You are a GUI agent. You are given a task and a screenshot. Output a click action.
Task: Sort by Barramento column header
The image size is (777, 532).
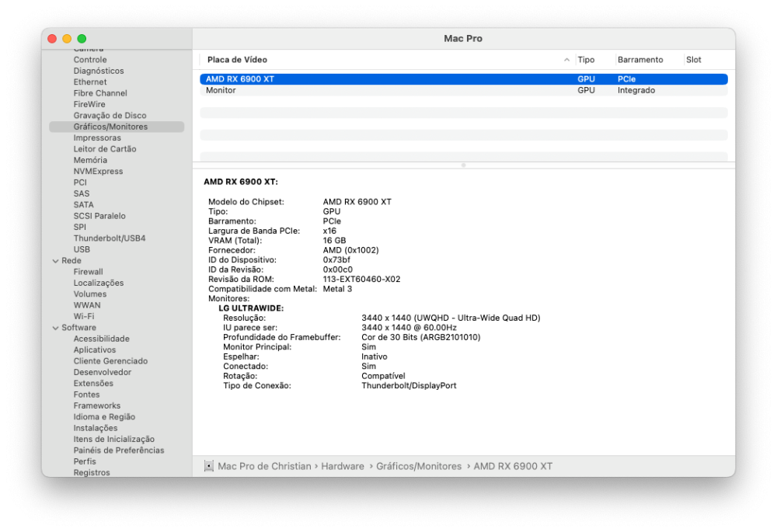click(639, 60)
